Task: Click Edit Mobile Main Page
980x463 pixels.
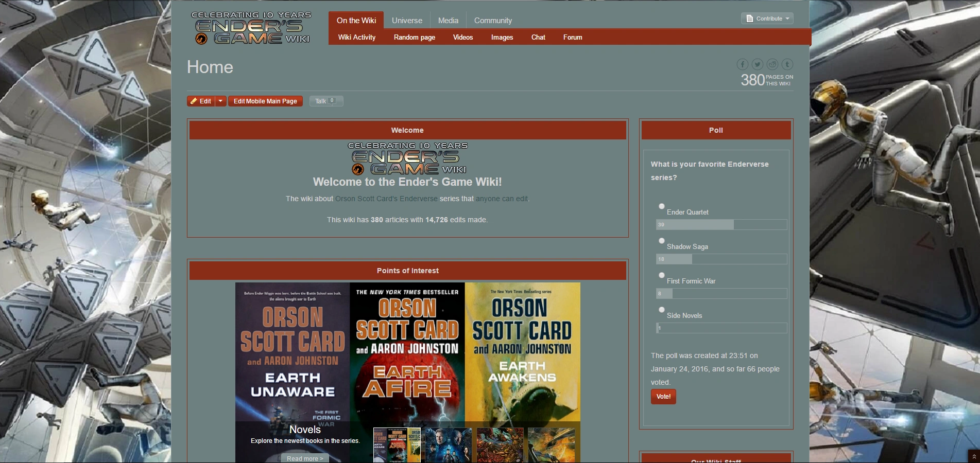Action: point(265,101)
